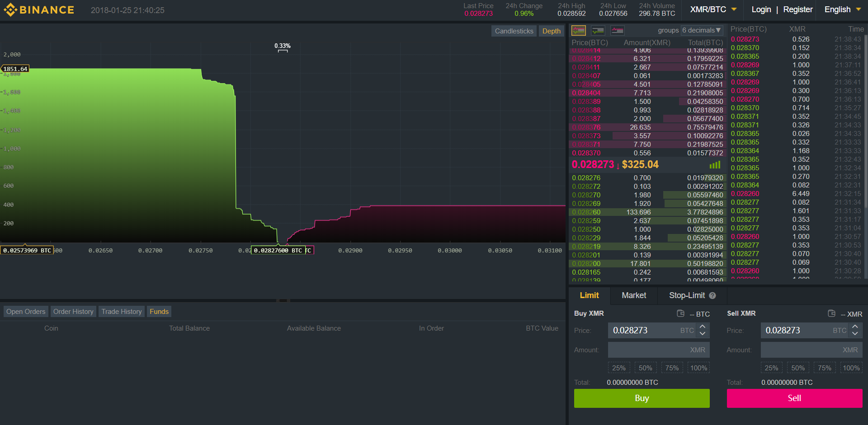The width and height of the screenshot is (868, 425).
Task: Click the last price 0.028273 in order book
Action: click(x=593, y=165)
